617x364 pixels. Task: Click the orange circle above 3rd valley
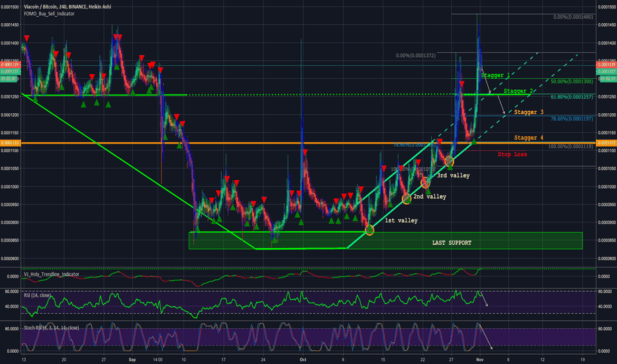tap(449, 161)
